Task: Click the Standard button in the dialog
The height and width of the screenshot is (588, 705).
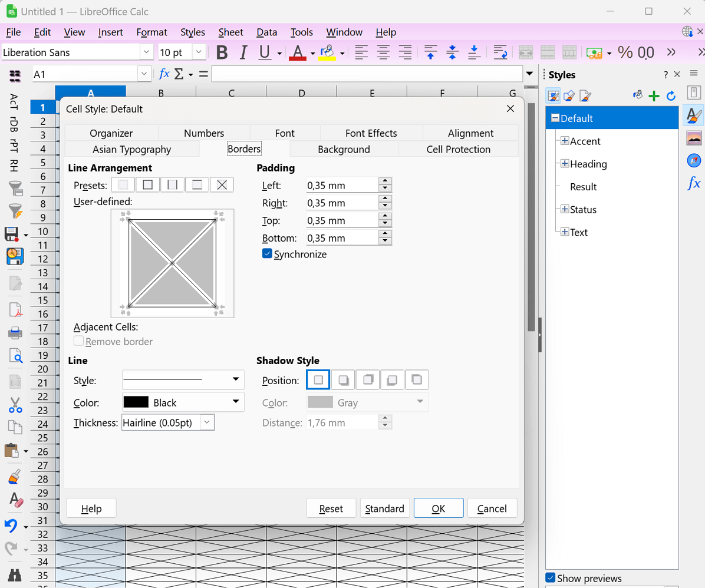Action: click(x=385, y=508)
